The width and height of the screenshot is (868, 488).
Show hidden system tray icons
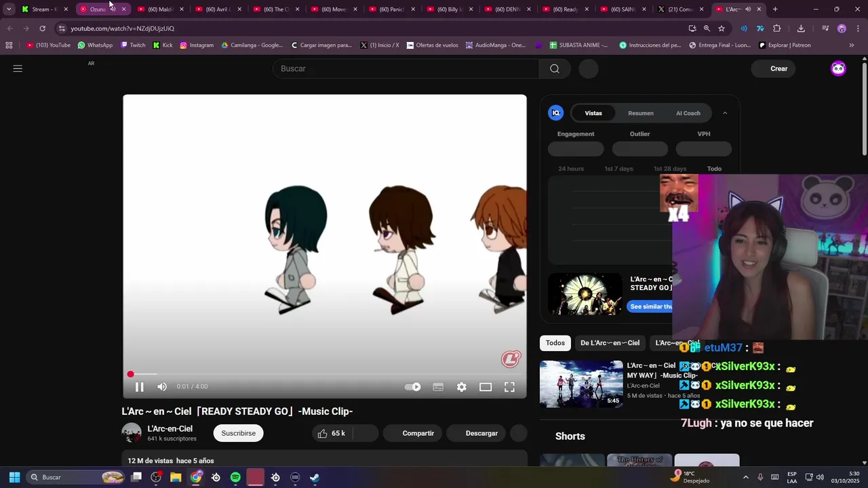coord(746,477)
